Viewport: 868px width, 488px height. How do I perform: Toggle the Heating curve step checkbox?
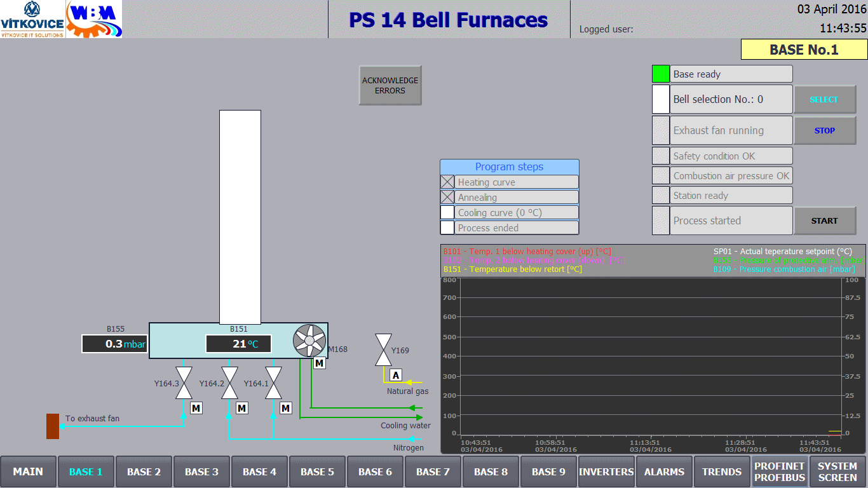447,182
